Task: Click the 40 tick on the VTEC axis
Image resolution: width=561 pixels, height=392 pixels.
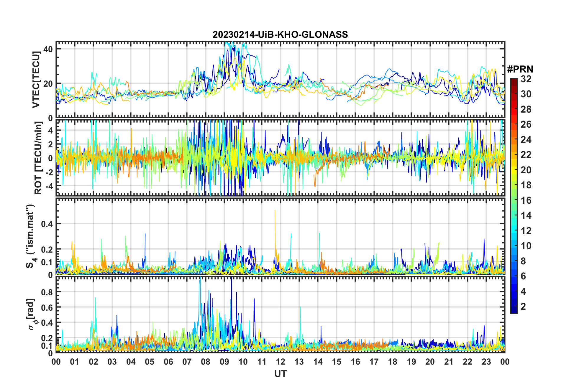Action: coord(48,49)
